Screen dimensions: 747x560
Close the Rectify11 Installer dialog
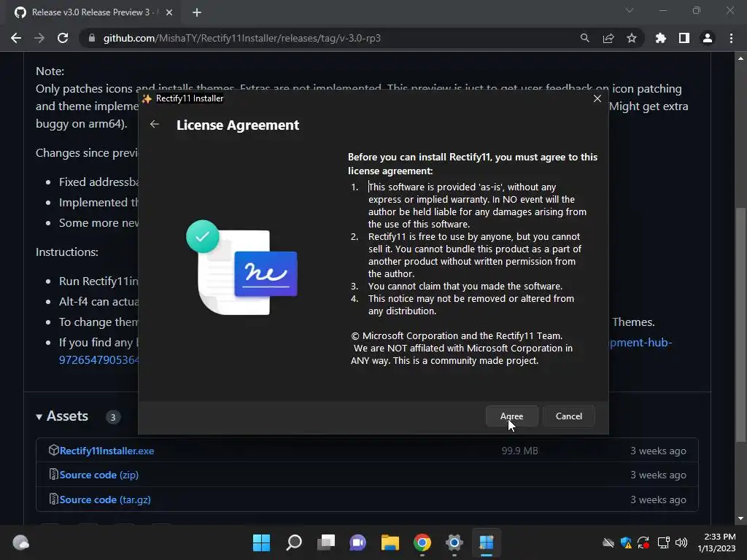point(597,98)
